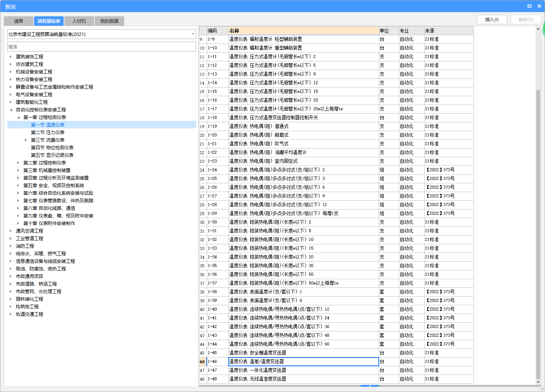This screenshot has height=392, width=545.
Task: Close the 查询 window
Action: (539, 6)
